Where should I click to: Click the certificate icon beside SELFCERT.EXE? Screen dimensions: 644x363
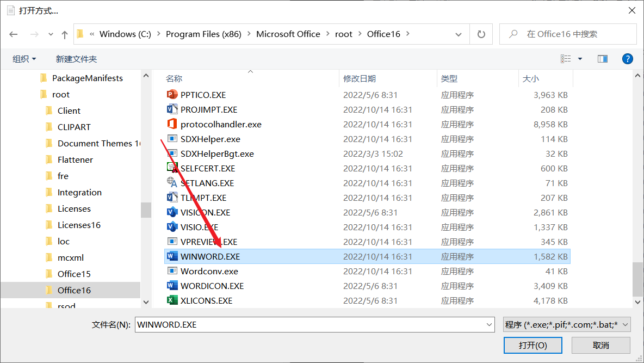[172, 168]
